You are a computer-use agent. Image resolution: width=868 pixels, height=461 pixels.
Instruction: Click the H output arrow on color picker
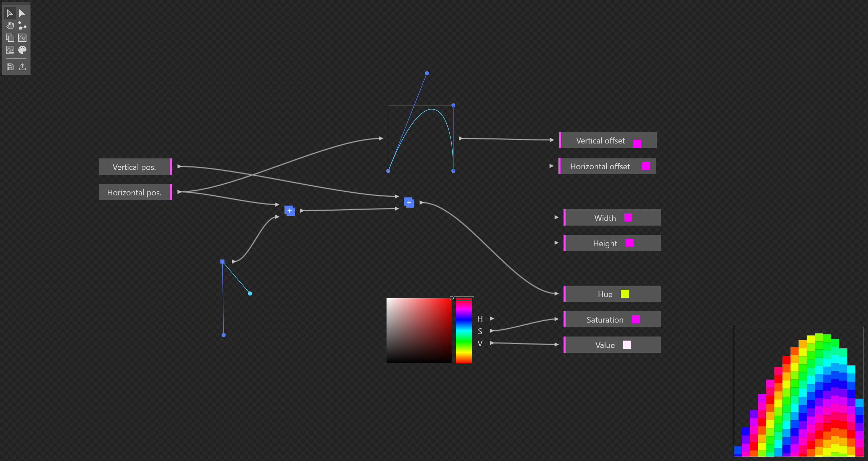492,319
